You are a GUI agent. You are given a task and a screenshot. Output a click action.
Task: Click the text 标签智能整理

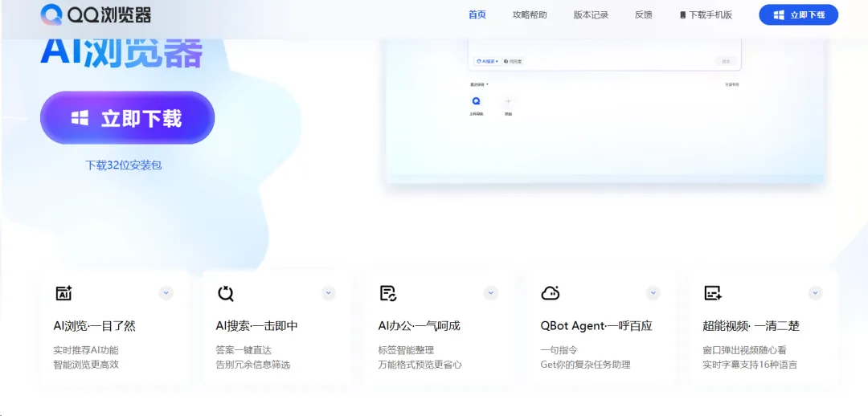tap(406, 350)
